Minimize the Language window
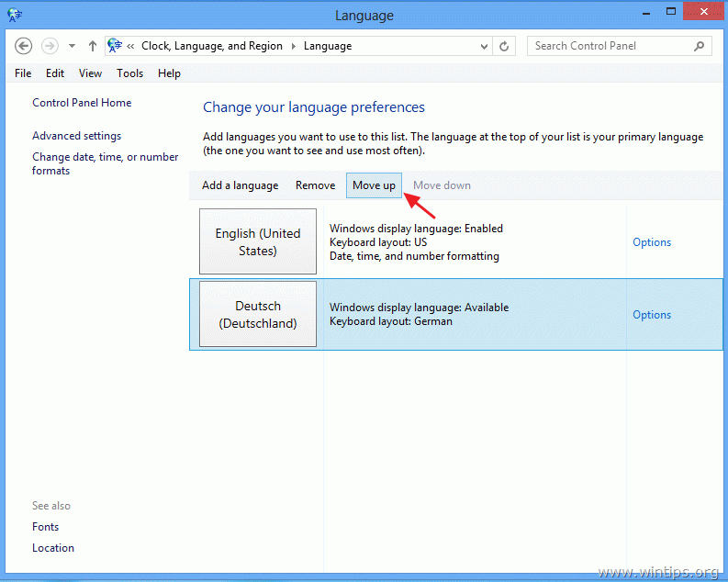The width and height of the screenshot is (728, 582). [645, 13]
